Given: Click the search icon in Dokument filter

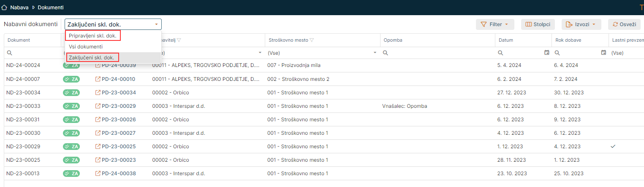Looking at the screenshot, I should pyautogui.click(x=9, y=53).
